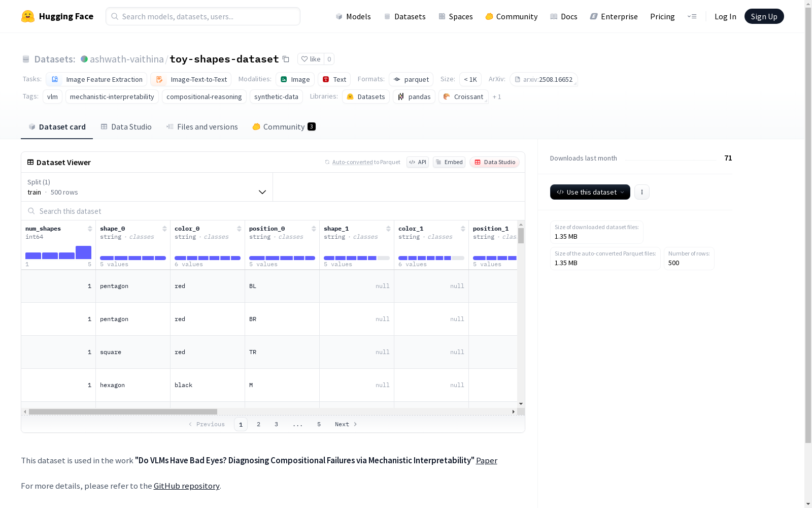Click the Search this dataset field
The height and width of the screenshot is (508, 812).
coord(273,211)
